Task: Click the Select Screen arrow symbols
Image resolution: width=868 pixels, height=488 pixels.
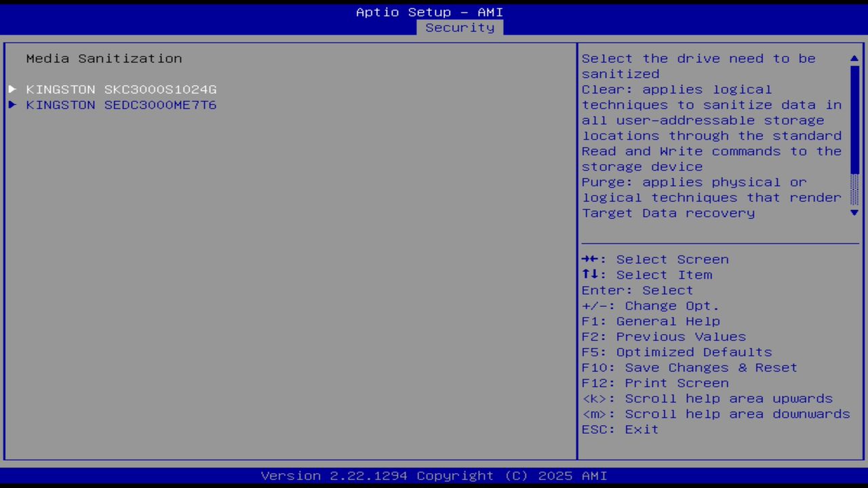Action: click(x=591, y=259)
